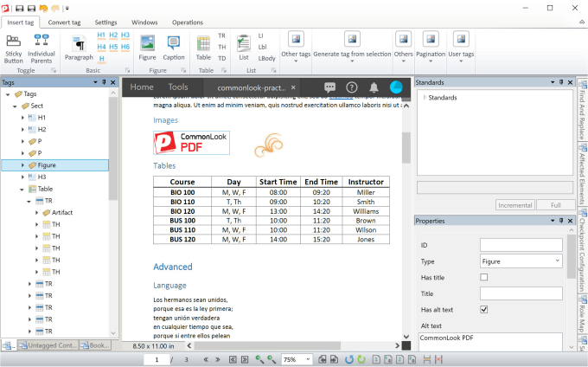The height and width of the screenshot is (367, 588).
Task: Insert a TR table row tag
Action: tap(222, 35)
